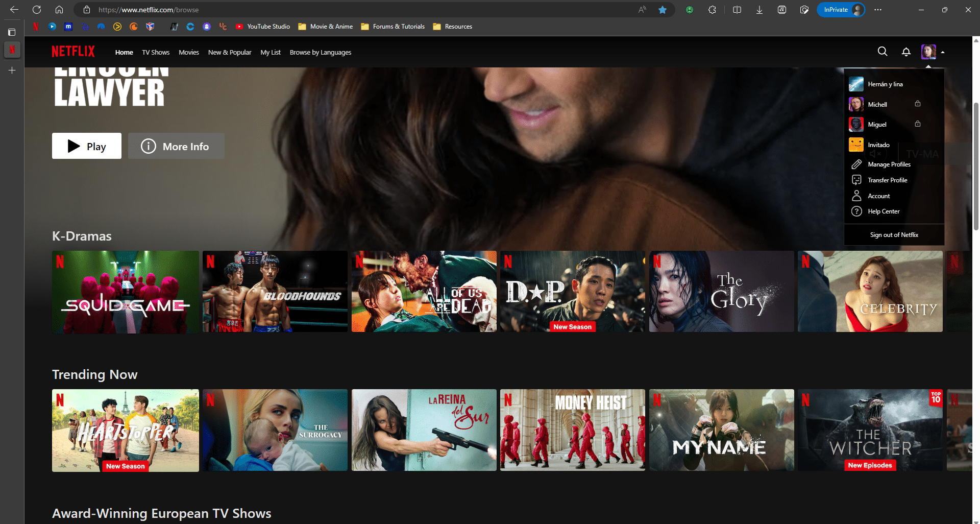Open the Heartstopper thumbnail

point(126,431)
